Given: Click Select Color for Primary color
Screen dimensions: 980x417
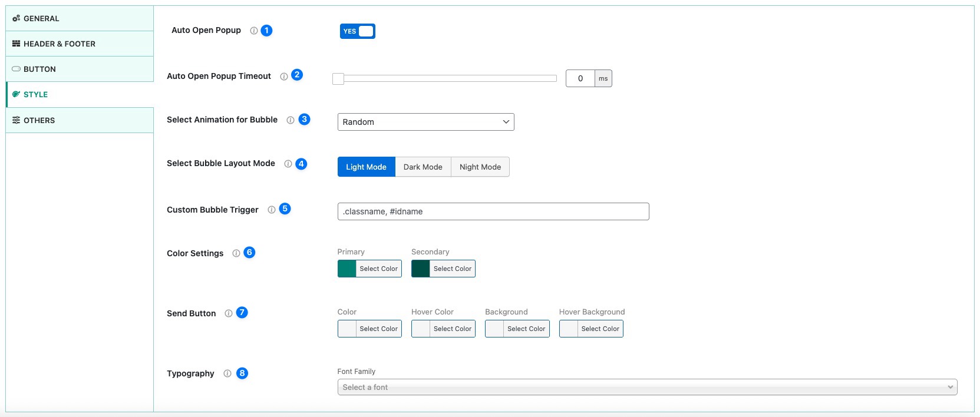Looking at the screenshot, I should click(x=378, y=269).
